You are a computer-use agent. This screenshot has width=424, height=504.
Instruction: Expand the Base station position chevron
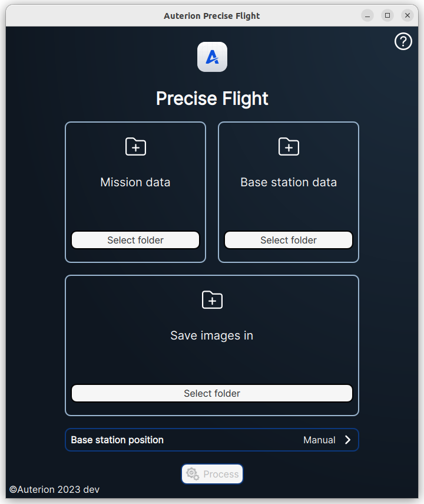(x=347, y=440)
